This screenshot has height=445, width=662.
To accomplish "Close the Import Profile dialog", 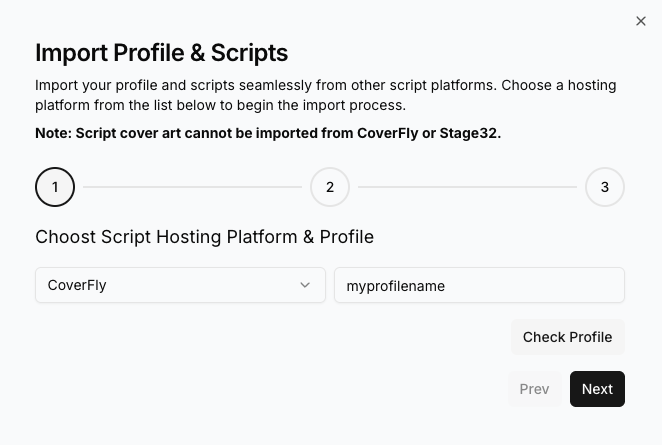I will 641,21.
